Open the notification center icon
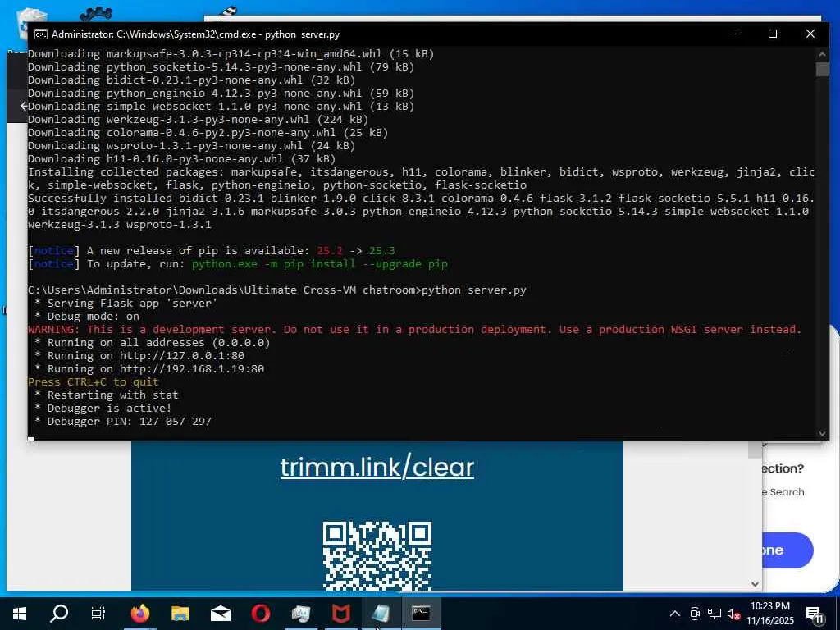The image size is (840, 630). (x=815, y=614)
